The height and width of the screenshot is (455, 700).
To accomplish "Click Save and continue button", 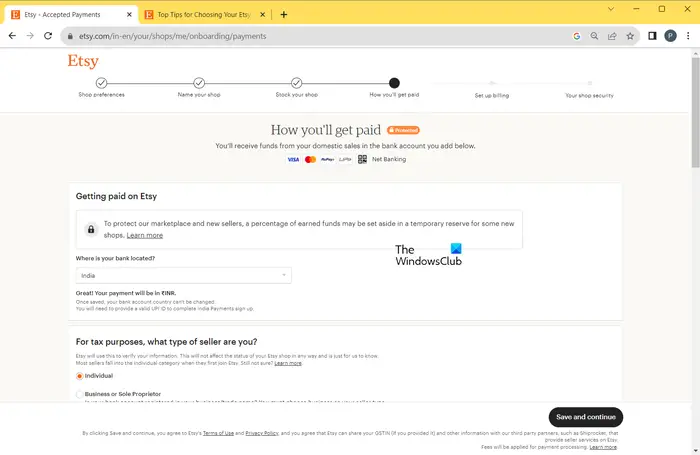I will point(586,417).
